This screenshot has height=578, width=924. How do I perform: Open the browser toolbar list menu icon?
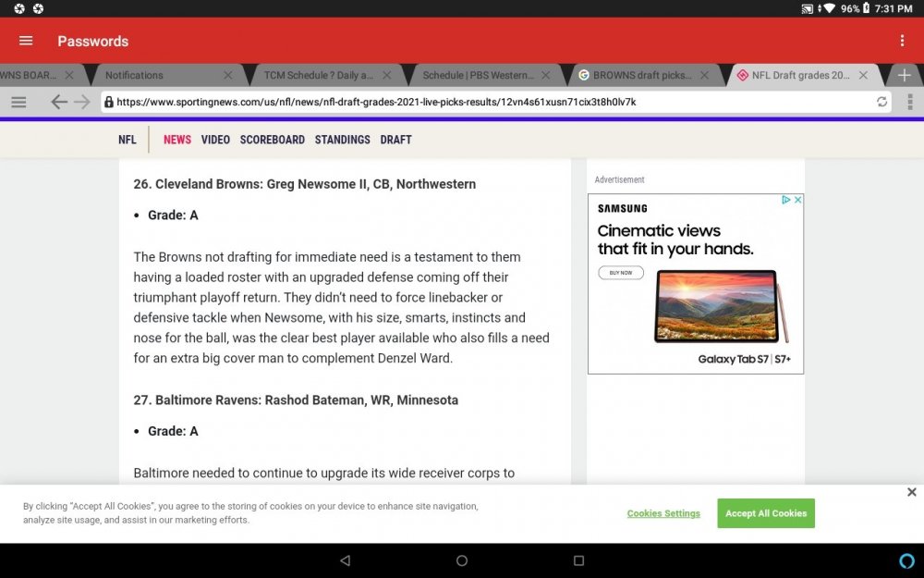(x=18, y=102)
